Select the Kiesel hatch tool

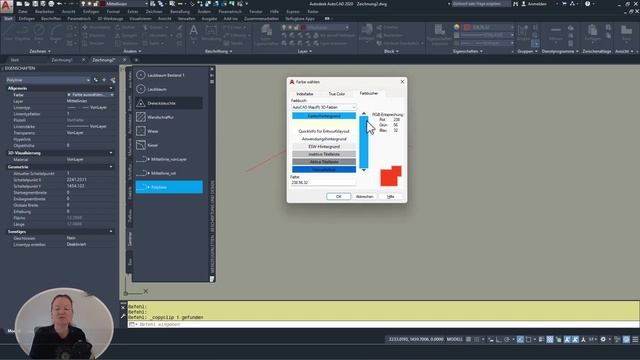pos(169,145)
